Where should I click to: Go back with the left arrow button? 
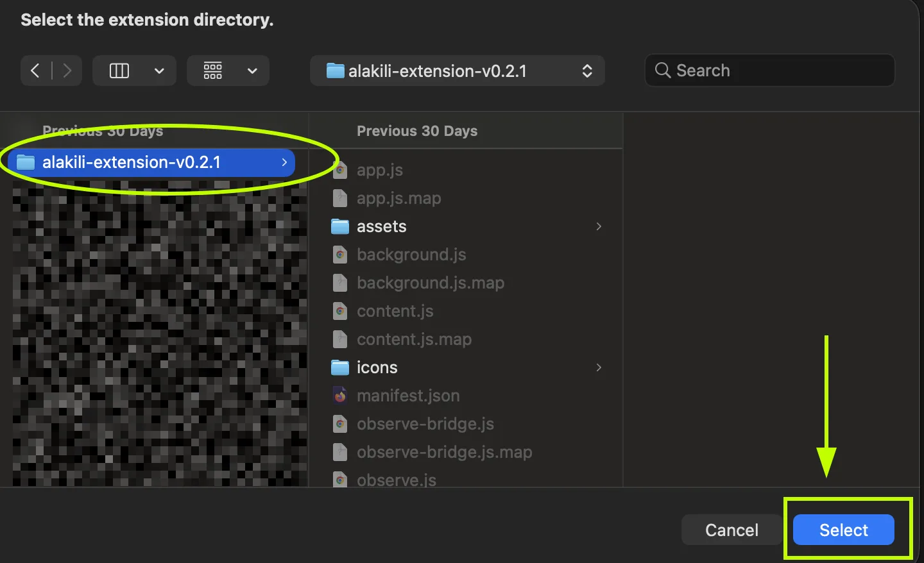35,71
